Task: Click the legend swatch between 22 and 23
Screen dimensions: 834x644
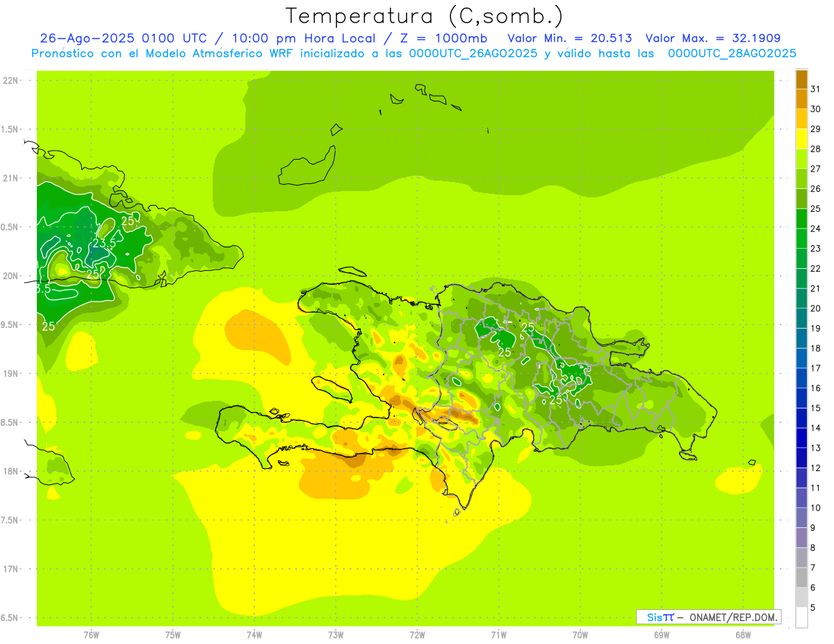Action: (801, 258)
